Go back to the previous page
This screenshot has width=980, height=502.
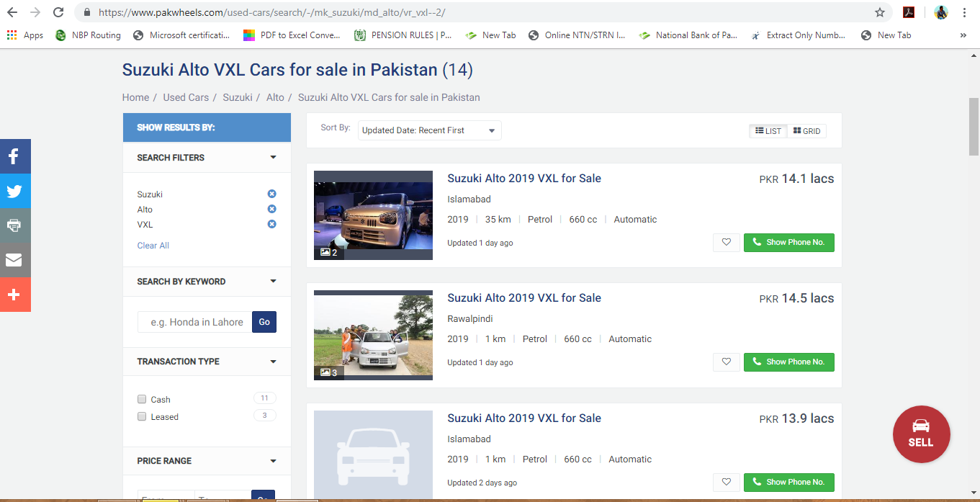coord(12,12)
